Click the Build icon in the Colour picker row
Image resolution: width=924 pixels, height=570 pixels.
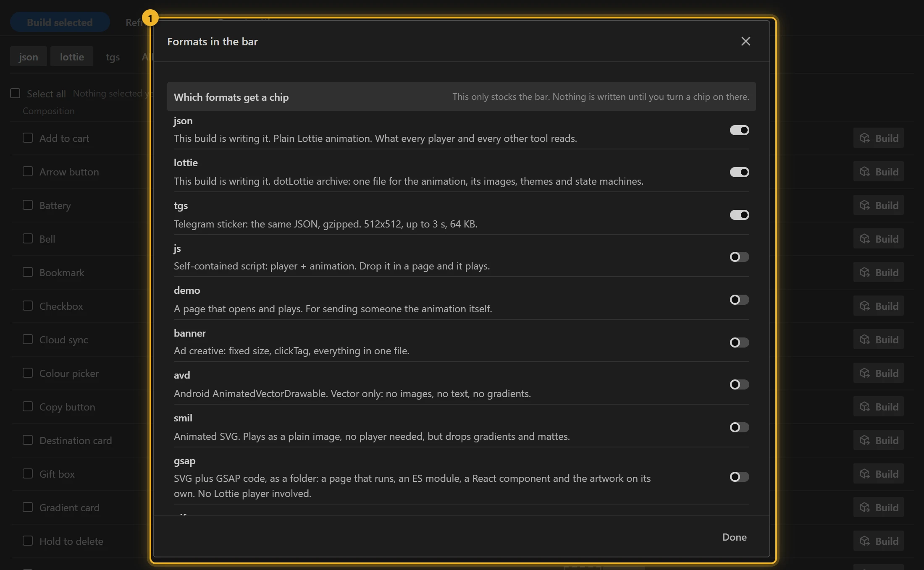864,373
